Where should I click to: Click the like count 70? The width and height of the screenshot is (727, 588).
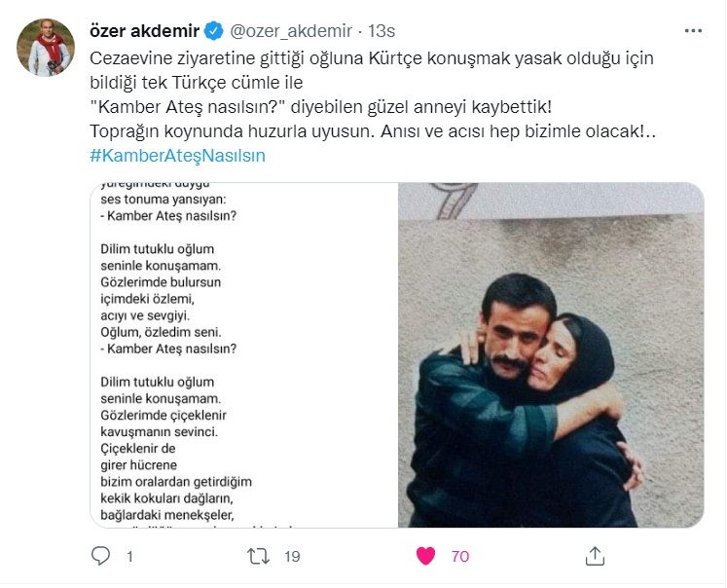[460, 557]
